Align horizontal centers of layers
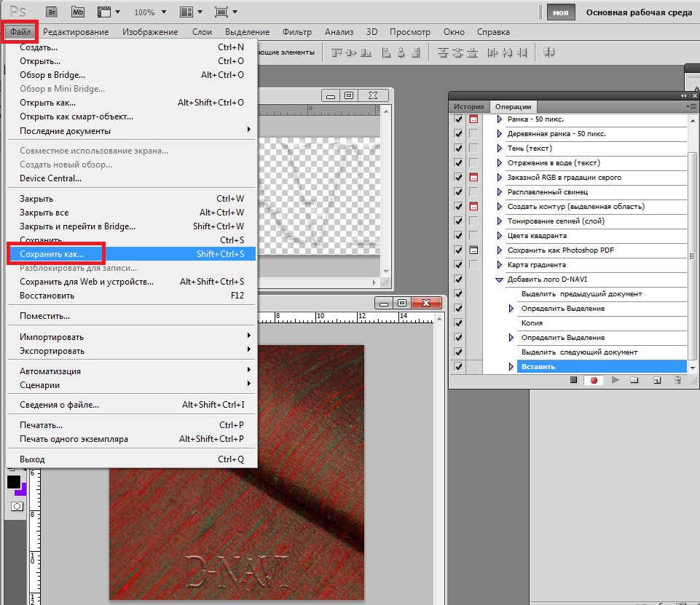Screen dimensions: 700x605 pos(401,52)
